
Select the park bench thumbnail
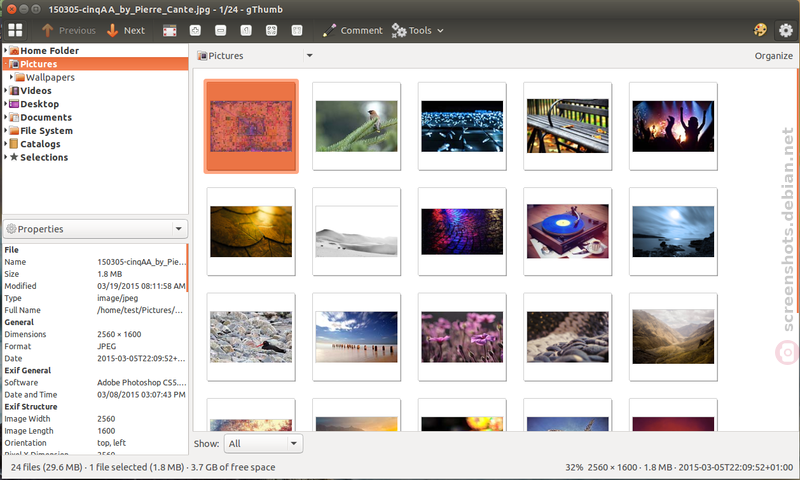tap(568, 126)
